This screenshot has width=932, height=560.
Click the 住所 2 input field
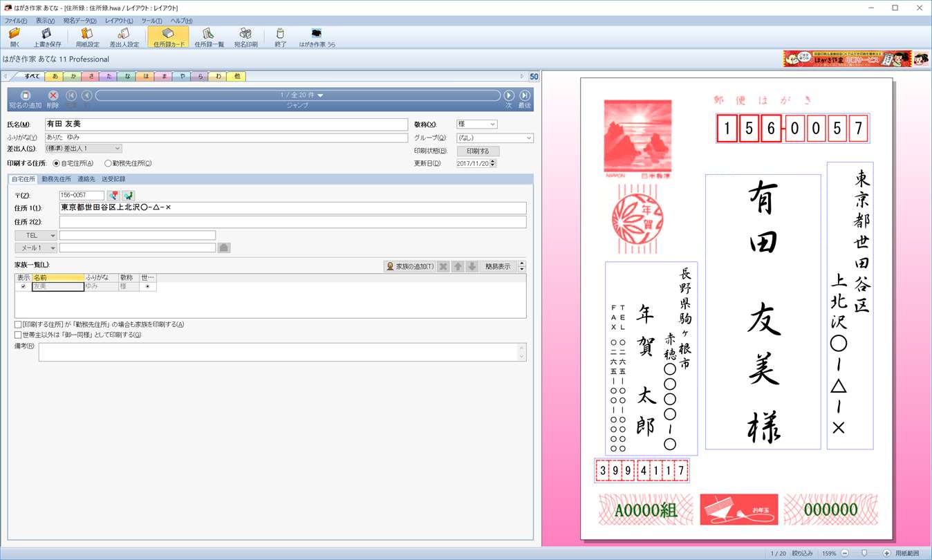(292, 222)
